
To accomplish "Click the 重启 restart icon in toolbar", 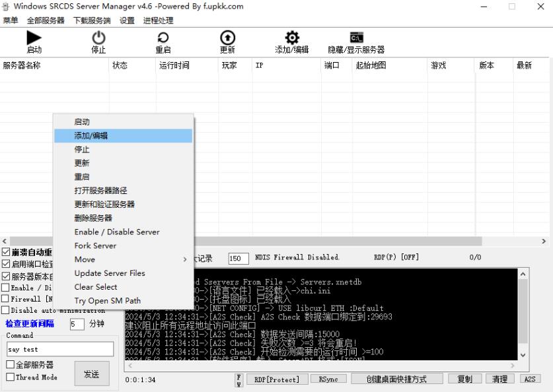I will coord(163,38).
